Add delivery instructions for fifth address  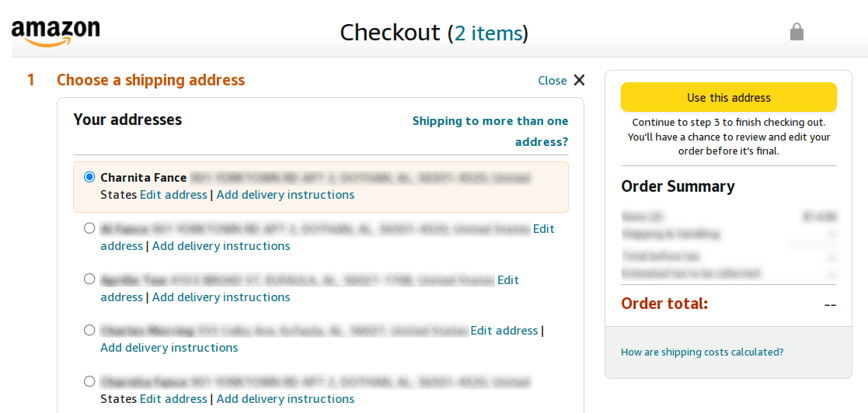coord(285,399)
